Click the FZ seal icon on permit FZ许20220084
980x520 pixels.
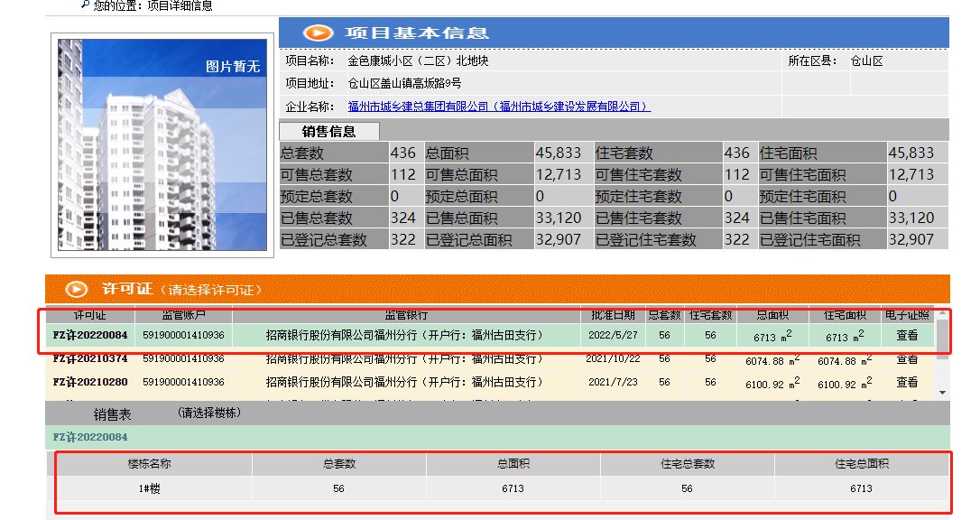tap(63, 336)
